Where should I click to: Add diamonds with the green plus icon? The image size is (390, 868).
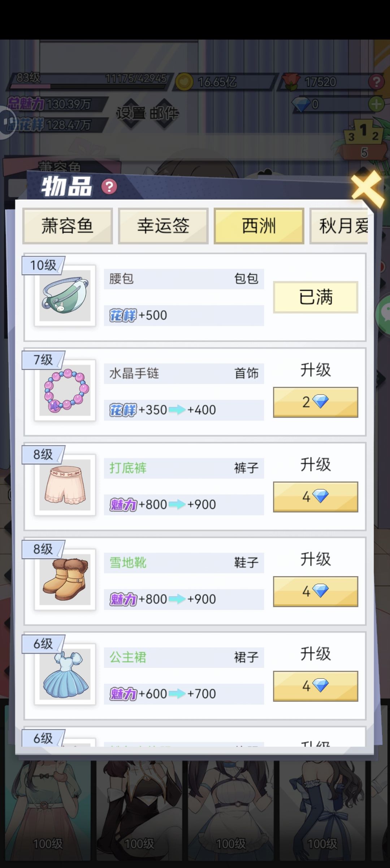[x=376, y=104]
